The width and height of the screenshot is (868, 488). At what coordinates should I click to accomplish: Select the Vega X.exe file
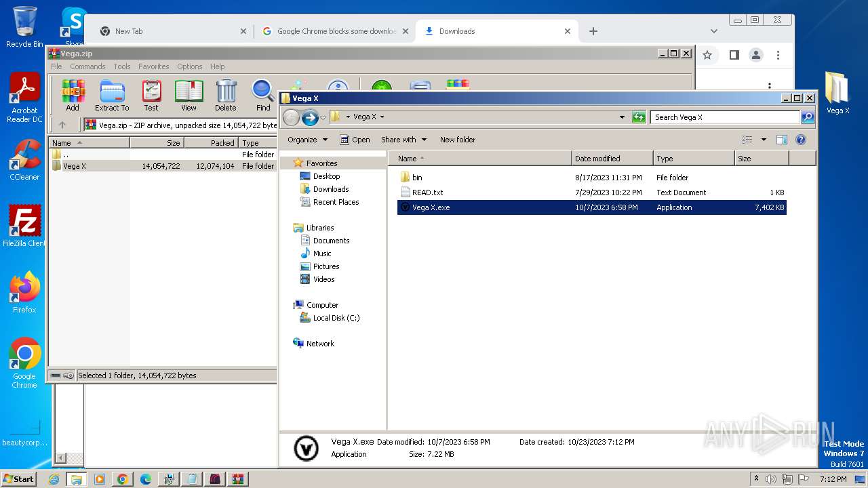pos(591,207)
